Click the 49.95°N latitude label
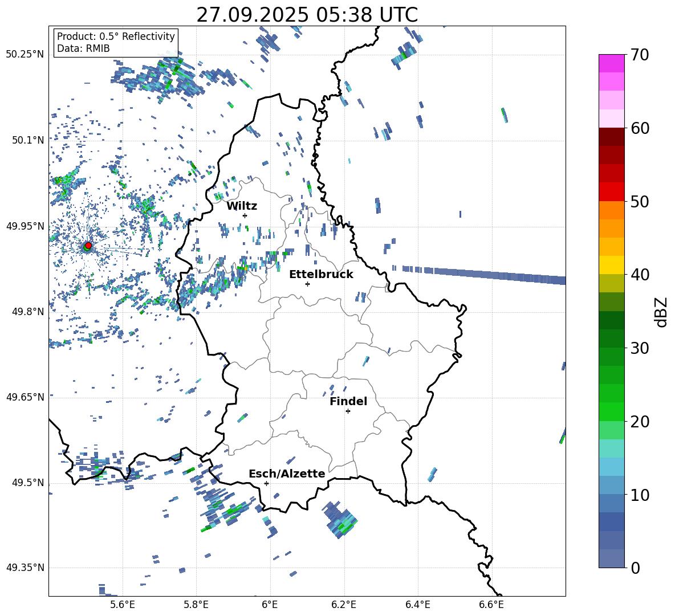 coord(25,226)
